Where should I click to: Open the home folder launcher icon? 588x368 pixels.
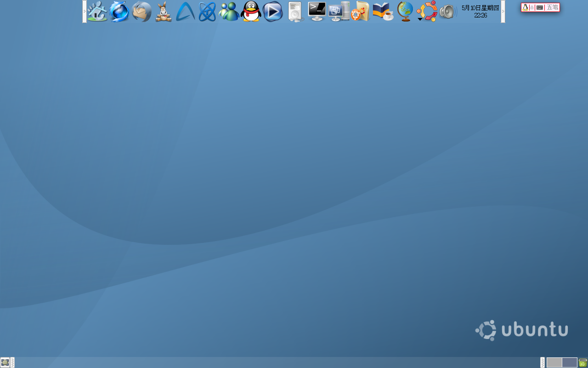point(97,11)
